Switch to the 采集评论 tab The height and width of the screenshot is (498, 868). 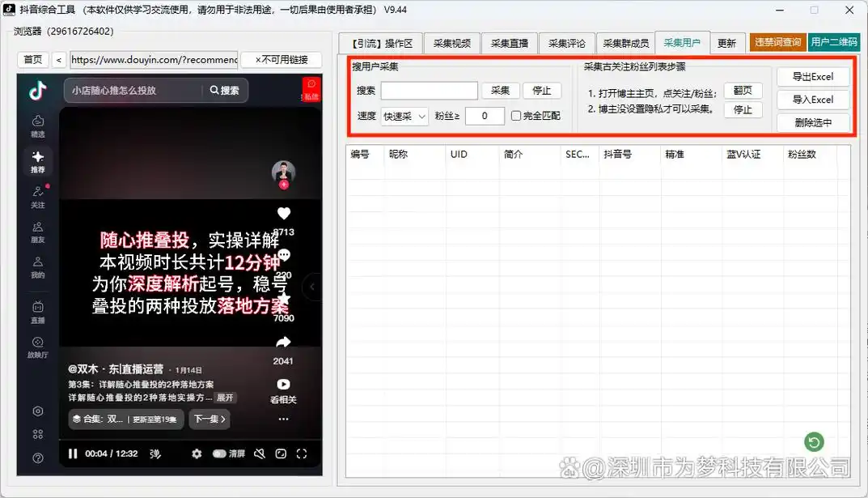tap(567, 44)
